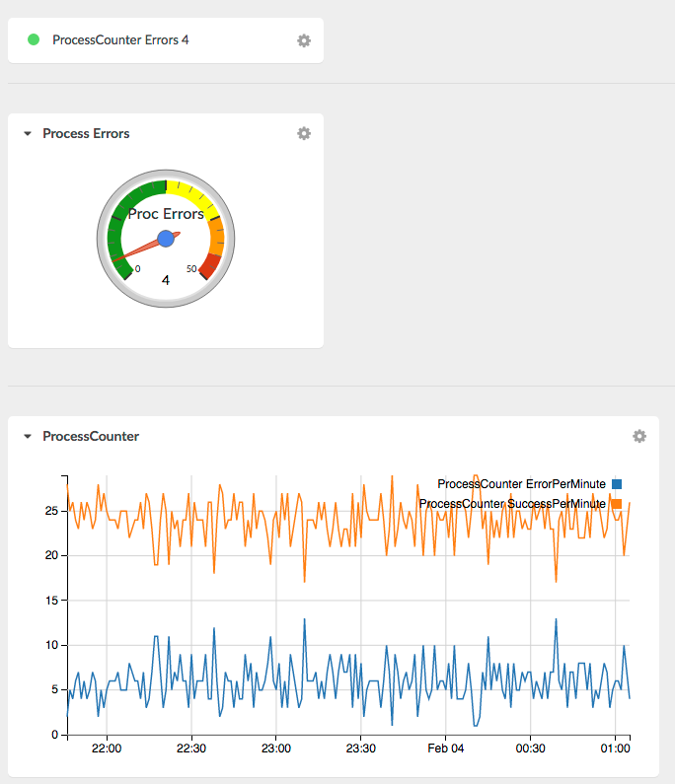Open settings gear for ProcessCounter Errors widget

(304, 40)
